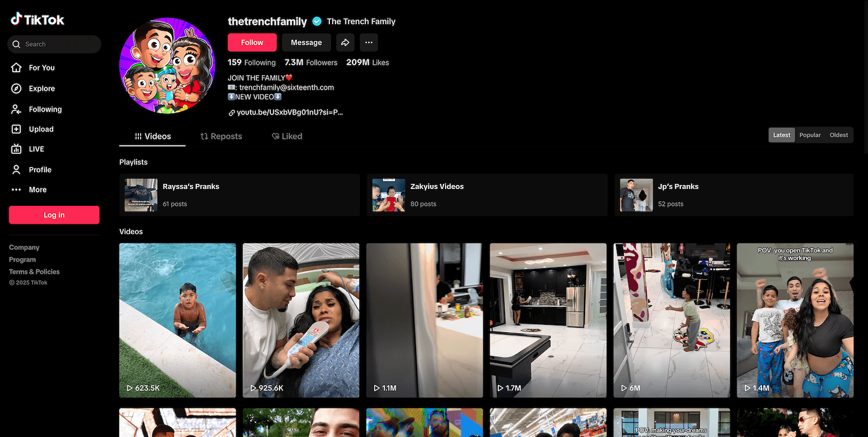868x437 pixels.
Task: Follow thetrenchfamily account
Action: (252, 42)
